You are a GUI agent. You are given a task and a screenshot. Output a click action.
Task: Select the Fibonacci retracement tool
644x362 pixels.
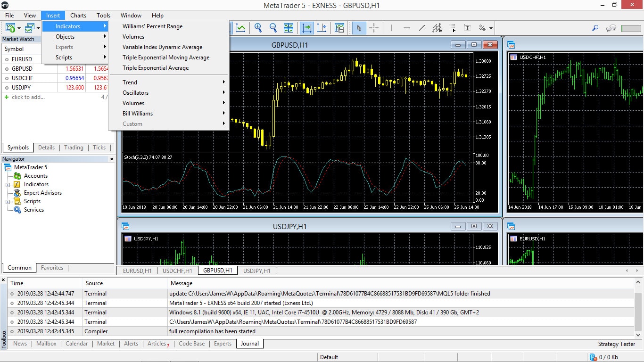[452, 28]
